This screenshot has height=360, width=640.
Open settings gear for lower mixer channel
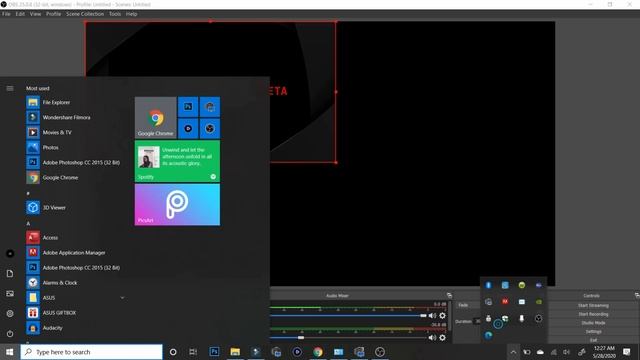click(442, 338)
